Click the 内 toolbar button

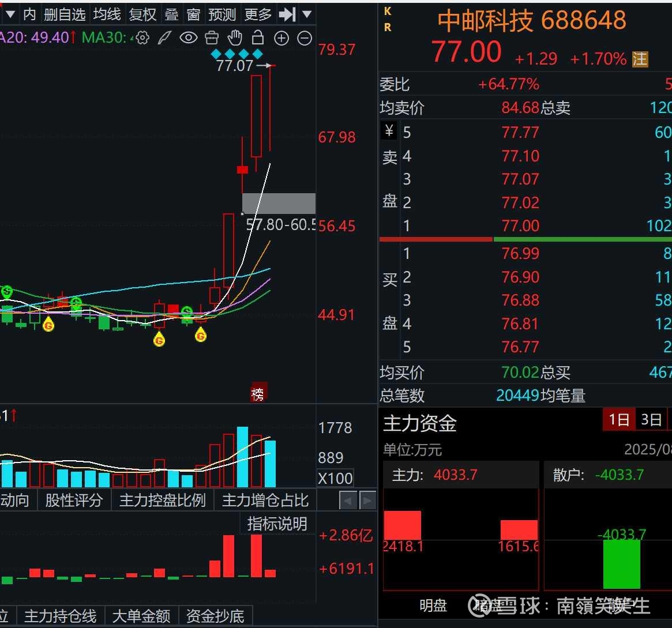(x=29, y=14)
